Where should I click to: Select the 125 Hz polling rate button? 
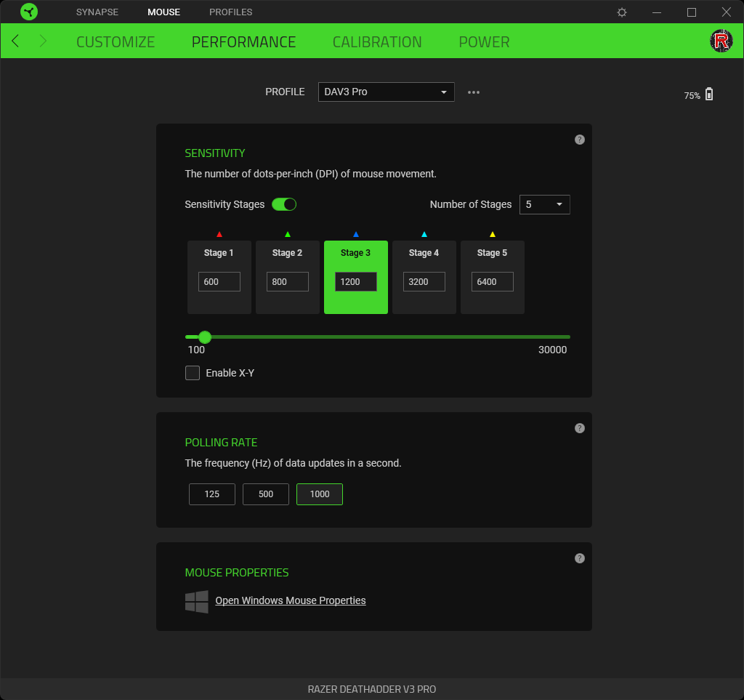212,494
